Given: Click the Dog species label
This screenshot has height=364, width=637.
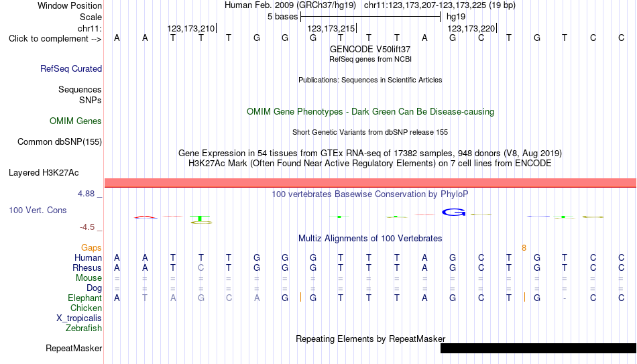Looking at the screenshot, I should click(x=95, y=288).
